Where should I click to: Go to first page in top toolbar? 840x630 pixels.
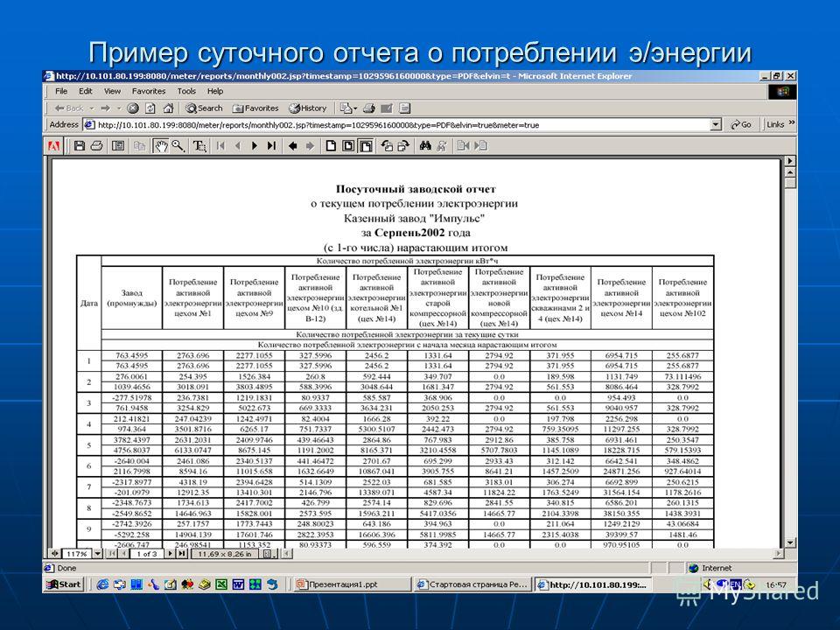[x=220, y=146]
